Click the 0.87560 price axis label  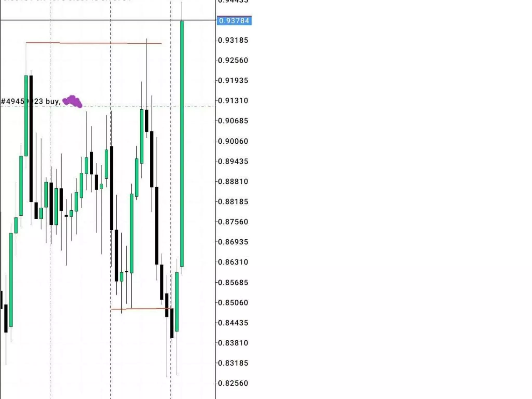(x=233, y=222)
